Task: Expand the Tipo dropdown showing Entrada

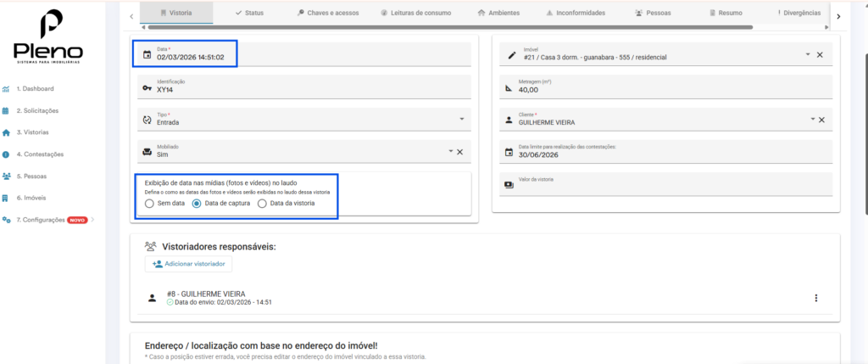Action: (462, 120)
